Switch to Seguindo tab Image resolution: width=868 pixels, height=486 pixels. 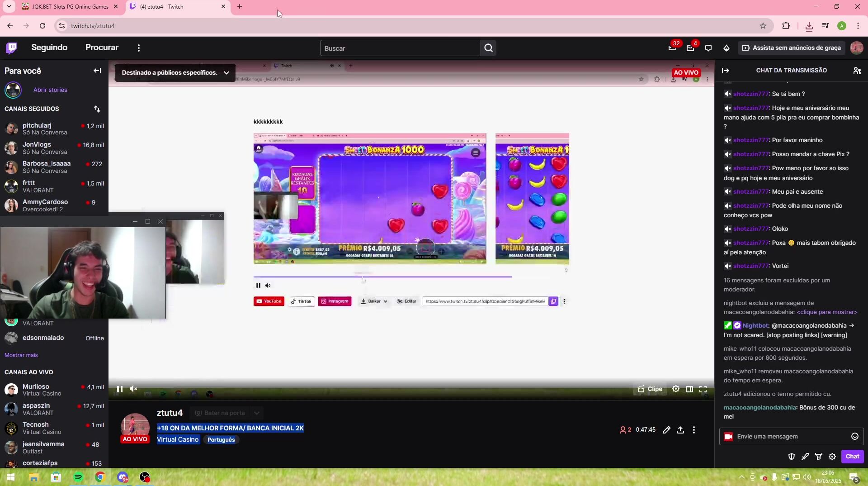click(x=49, y=48)
